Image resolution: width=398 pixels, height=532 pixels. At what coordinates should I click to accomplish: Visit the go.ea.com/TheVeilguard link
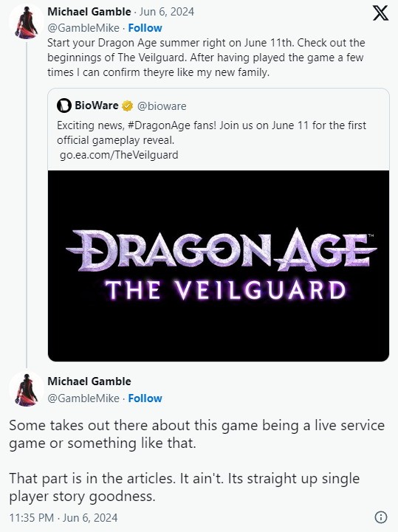(119, 155)
